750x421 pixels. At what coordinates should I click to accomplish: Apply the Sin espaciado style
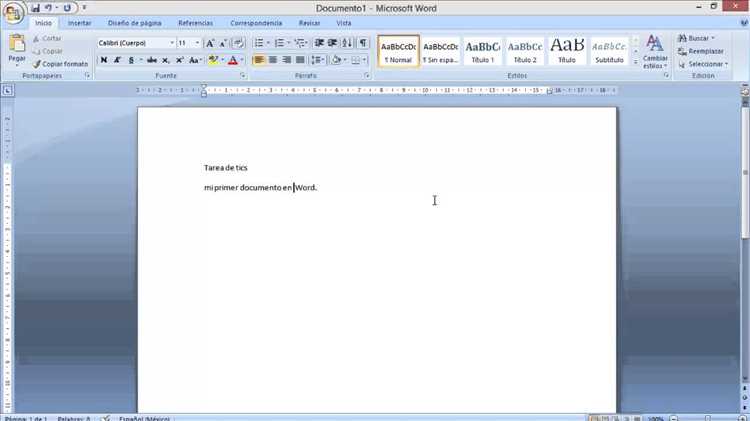coord(441,51)
